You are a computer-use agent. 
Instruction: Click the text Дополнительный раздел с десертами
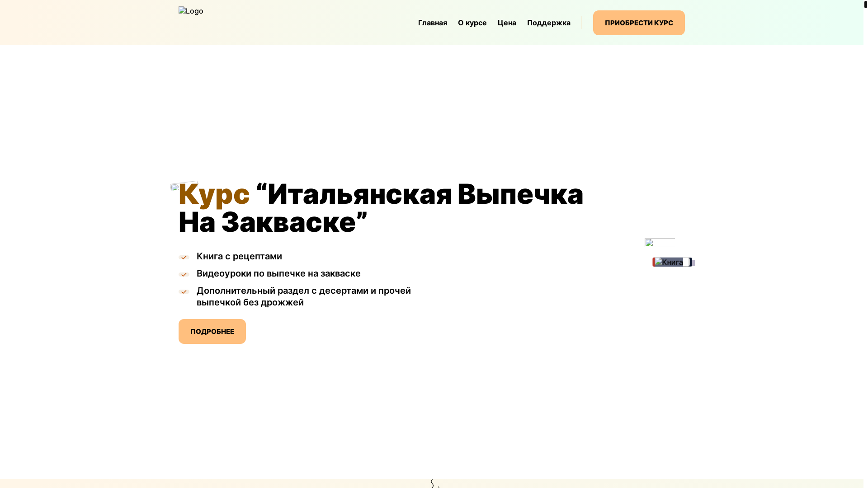click(x=304, y=296)
